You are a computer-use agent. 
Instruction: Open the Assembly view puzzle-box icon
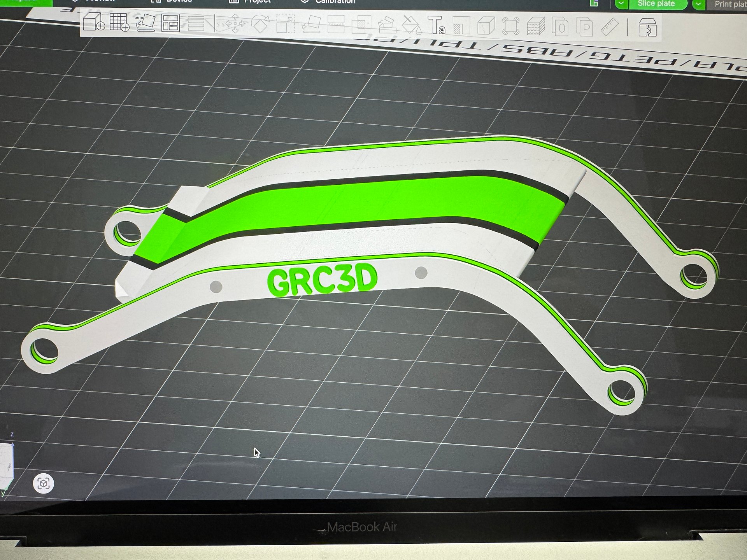click(x=647, y=28)
